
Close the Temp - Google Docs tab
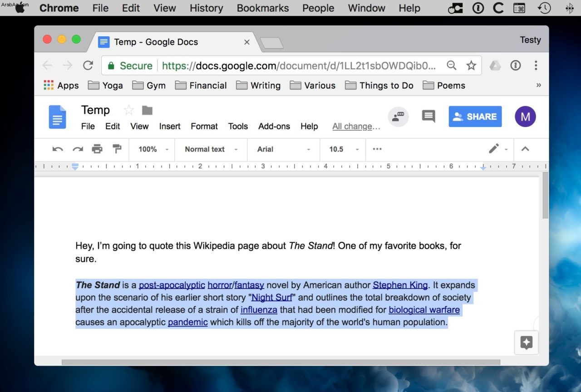[247, 42]
